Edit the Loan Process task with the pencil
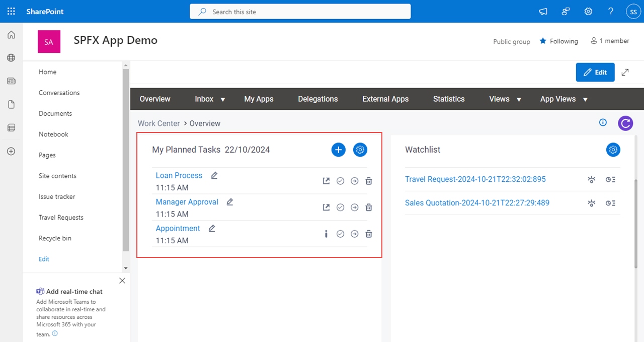The image size is (644, 342). (214, 175)
